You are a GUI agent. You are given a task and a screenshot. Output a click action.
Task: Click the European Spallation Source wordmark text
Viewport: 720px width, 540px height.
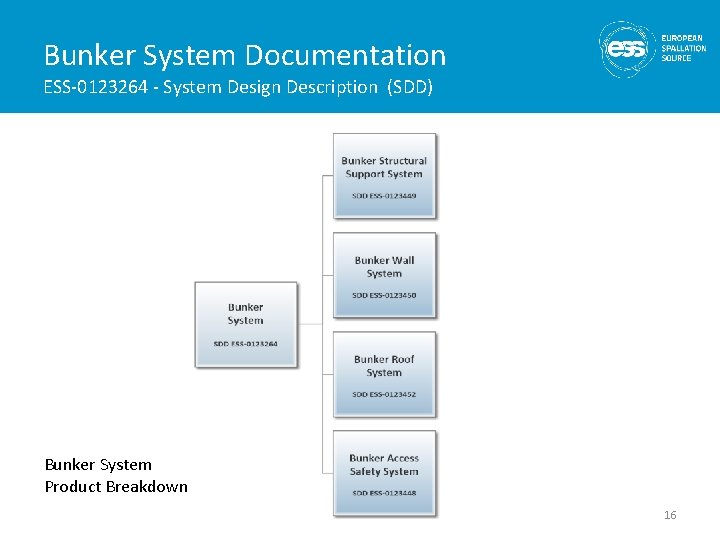tap(684, 48)
